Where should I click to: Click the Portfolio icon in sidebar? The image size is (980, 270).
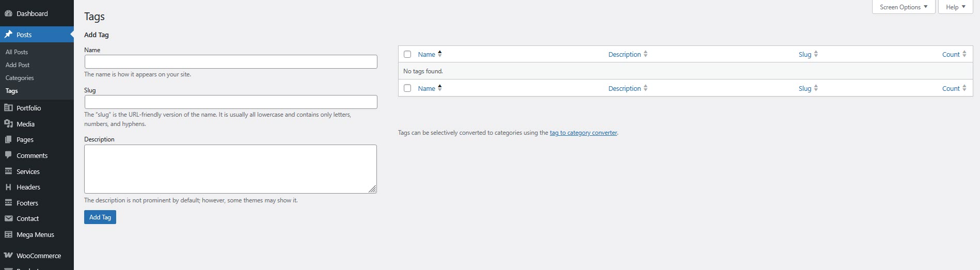(8, 108)
